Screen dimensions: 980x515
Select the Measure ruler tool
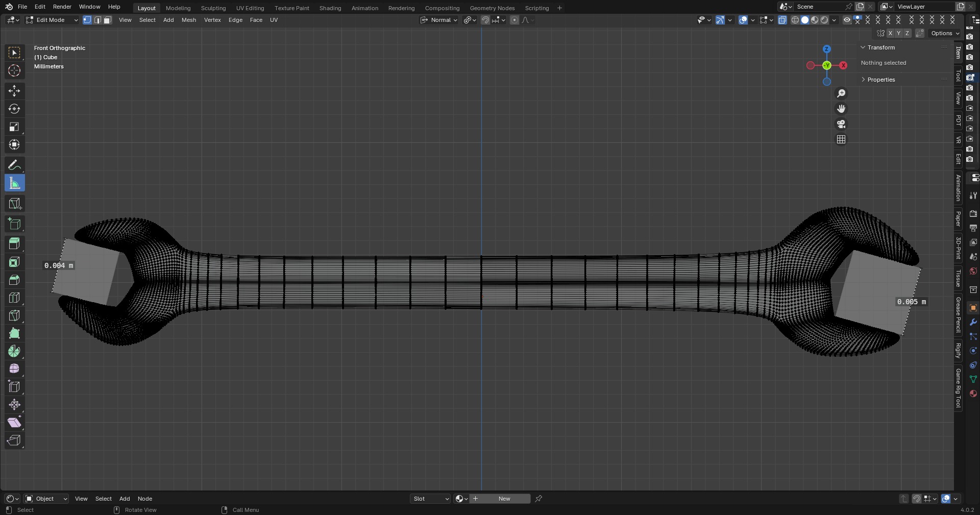[x=14, y=183]
